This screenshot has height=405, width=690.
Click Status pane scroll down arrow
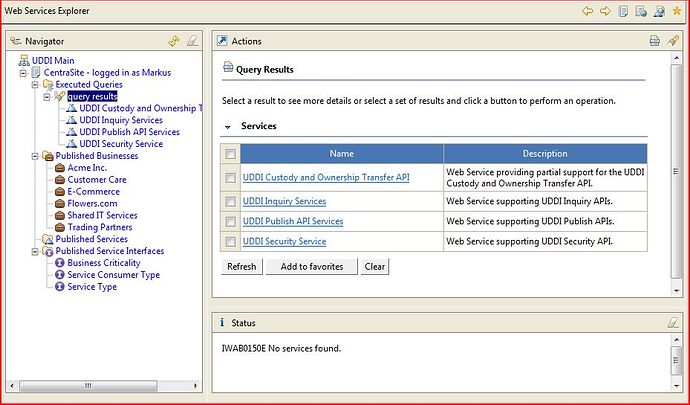(x=676, y=386)
